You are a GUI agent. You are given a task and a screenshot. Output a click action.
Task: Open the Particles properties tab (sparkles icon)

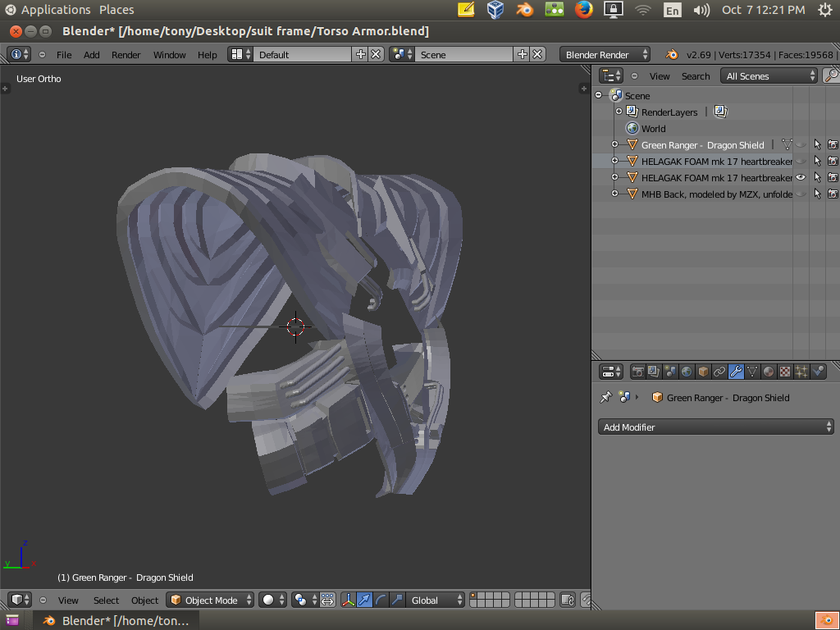coord(801,372)
